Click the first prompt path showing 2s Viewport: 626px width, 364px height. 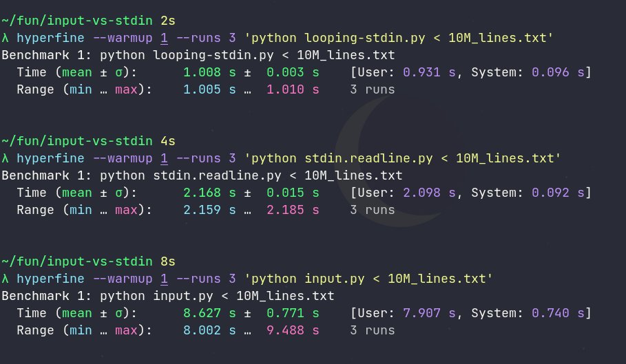pos(88,21)
